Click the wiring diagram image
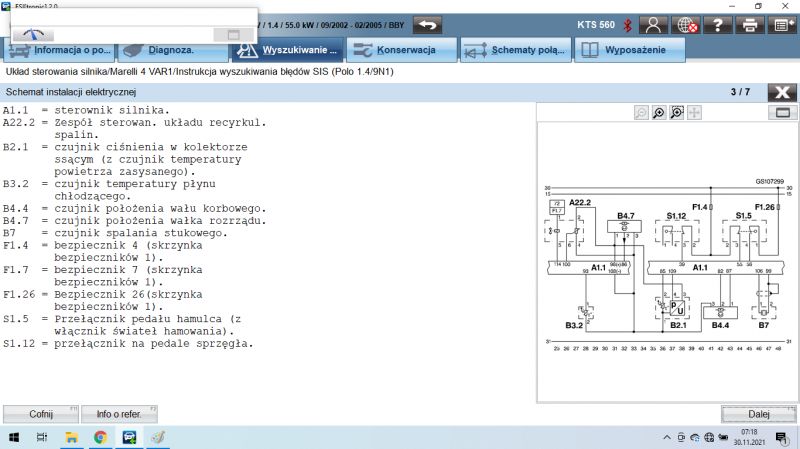 [x=667, y=265]
